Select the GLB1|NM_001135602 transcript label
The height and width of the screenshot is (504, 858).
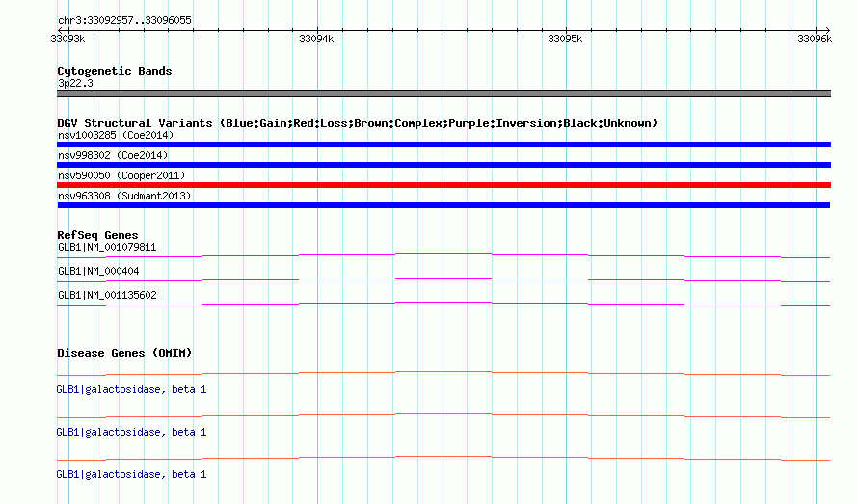click(x=107, y=296)
